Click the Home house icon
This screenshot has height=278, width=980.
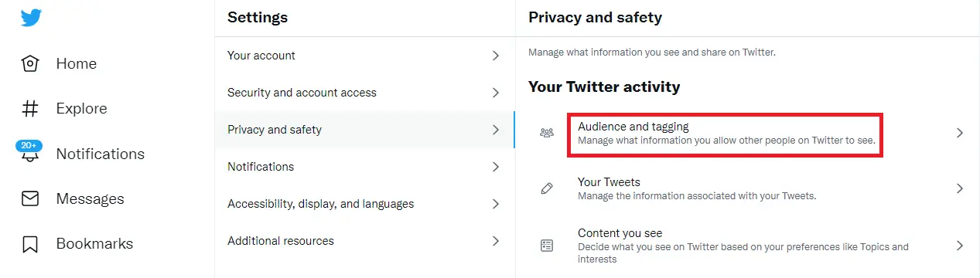pos(30,64)
